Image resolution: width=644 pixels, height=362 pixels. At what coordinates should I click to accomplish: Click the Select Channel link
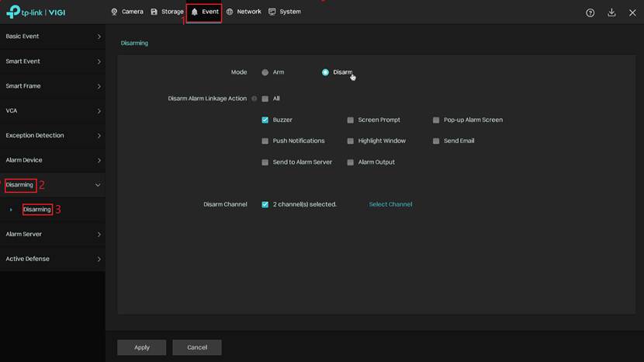click(390, 204)
